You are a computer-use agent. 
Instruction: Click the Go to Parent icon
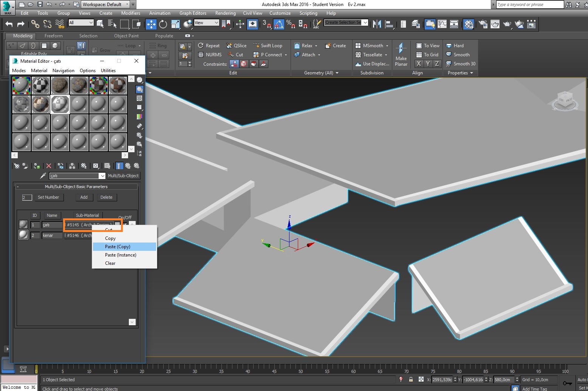[x=128, y=166]
